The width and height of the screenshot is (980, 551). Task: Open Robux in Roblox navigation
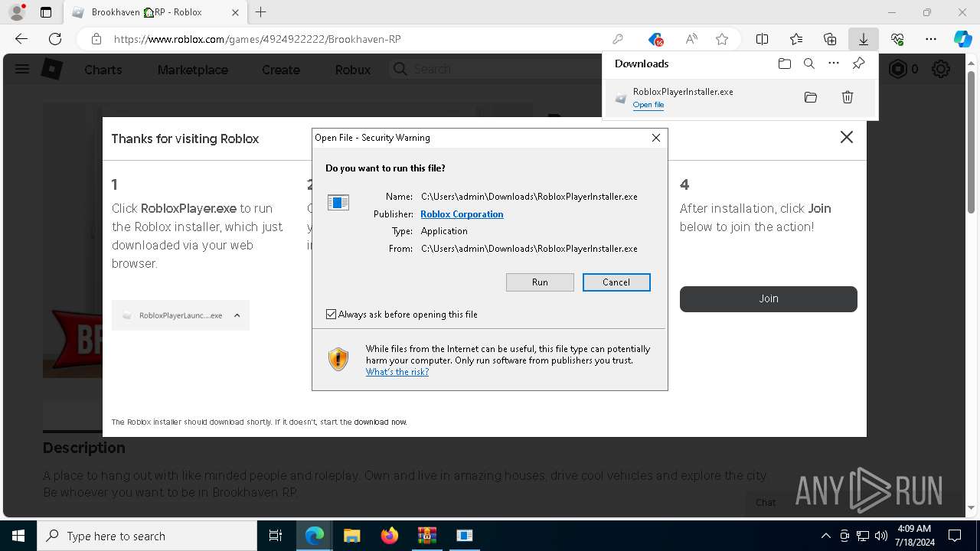(x=353, y=70)
